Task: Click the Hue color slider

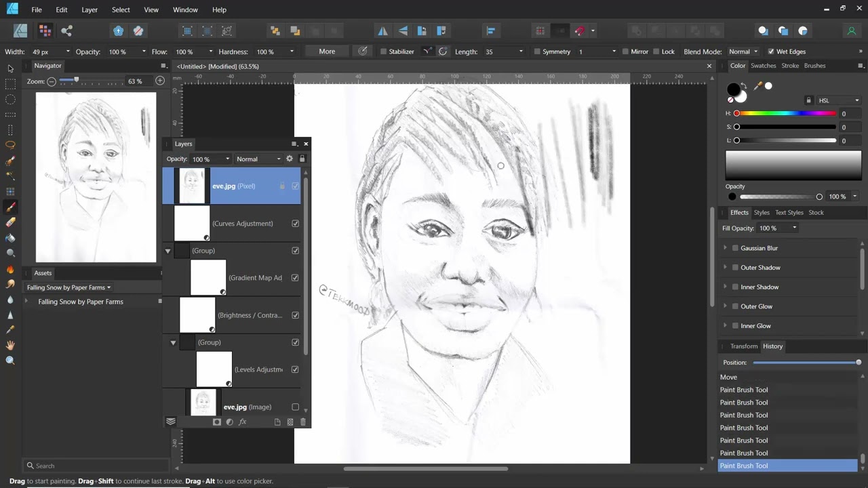Action: (785, 113)
